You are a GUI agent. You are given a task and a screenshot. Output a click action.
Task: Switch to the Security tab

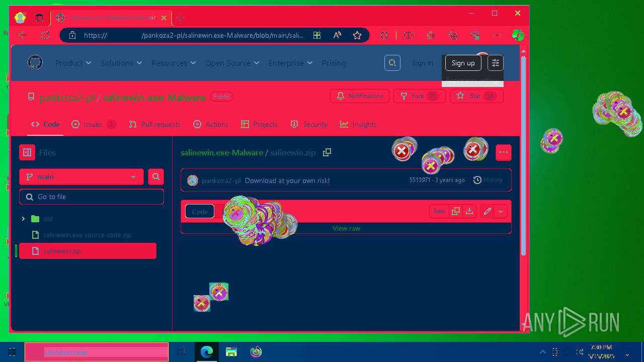click(309, 124)
